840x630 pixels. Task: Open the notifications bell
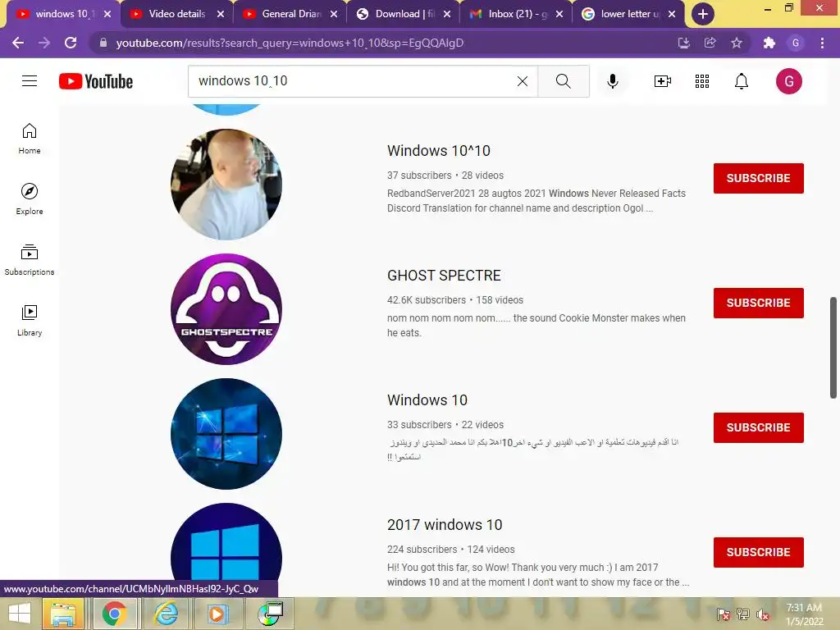click(742, 81)
